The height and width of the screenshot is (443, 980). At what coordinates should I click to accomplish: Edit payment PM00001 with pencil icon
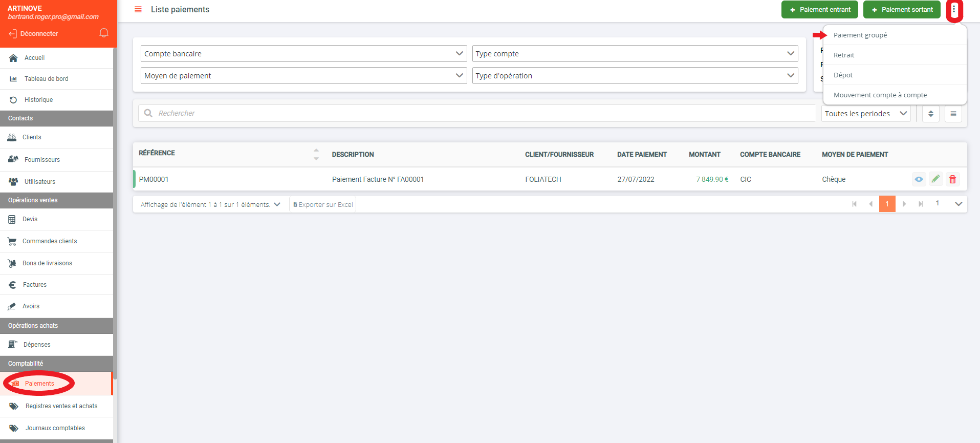[x=935, y=179]
